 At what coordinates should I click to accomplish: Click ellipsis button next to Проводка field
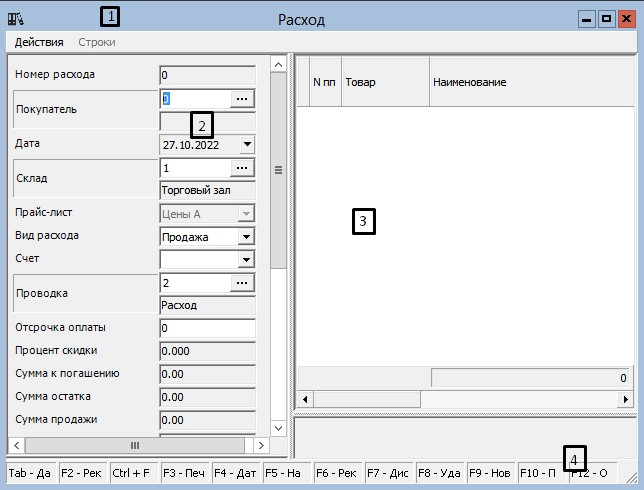(244, 283)
